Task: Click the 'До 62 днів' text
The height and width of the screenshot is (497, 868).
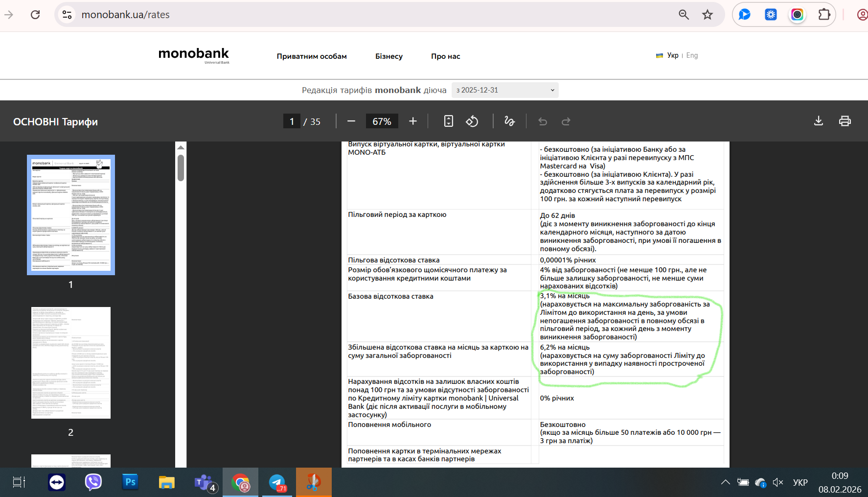Action: coord(557,215)
